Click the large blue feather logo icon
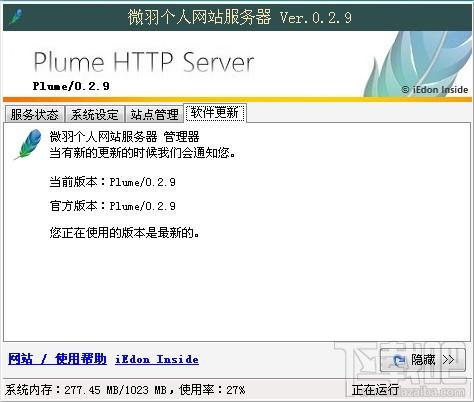This screenshot has height=402, width=474. click(x=28, y=145)
